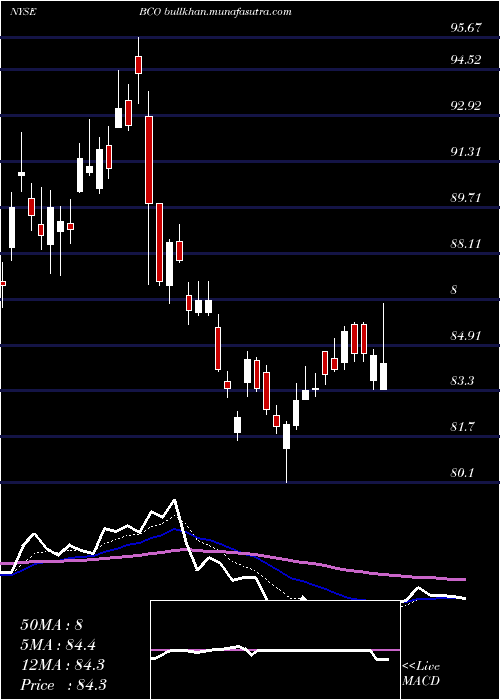This screenshot has height=700, width=500.
Task: Click the 95.67 price level label
Action: coord(465,28)
